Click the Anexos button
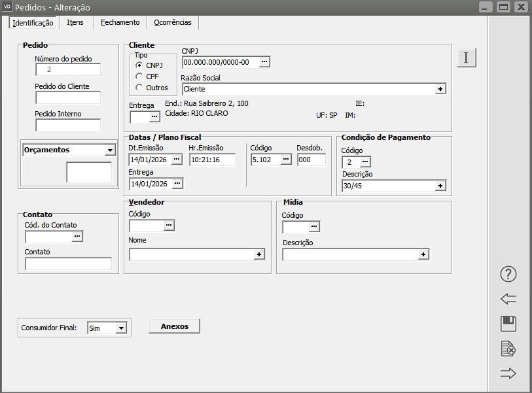 174,326
